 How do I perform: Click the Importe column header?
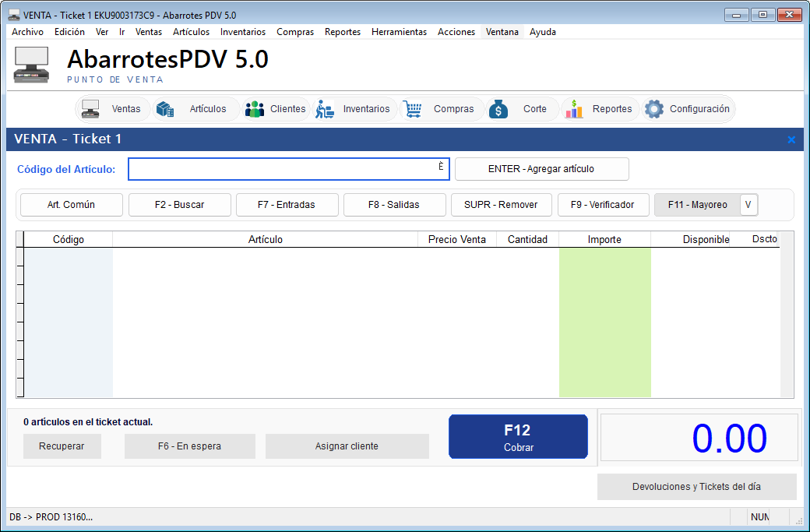click(x=604, y=240)
